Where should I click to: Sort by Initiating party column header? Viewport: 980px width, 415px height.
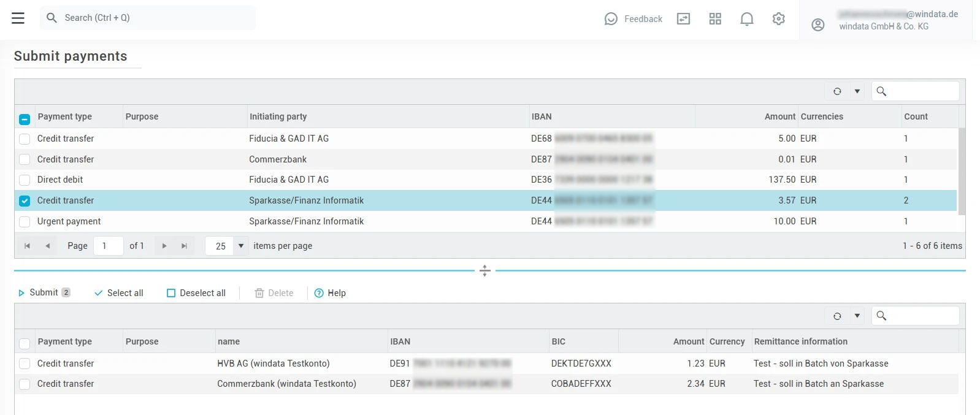278,116
